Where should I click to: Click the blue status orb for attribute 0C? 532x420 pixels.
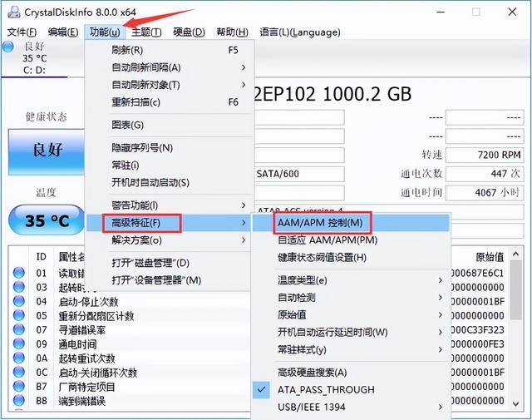coord(19,372)
